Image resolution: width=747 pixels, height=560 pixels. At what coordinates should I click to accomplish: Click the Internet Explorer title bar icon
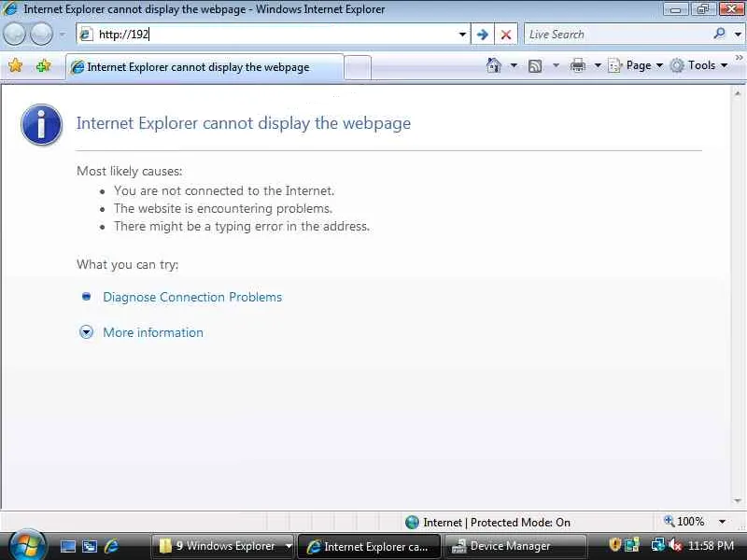click(10, 8)
